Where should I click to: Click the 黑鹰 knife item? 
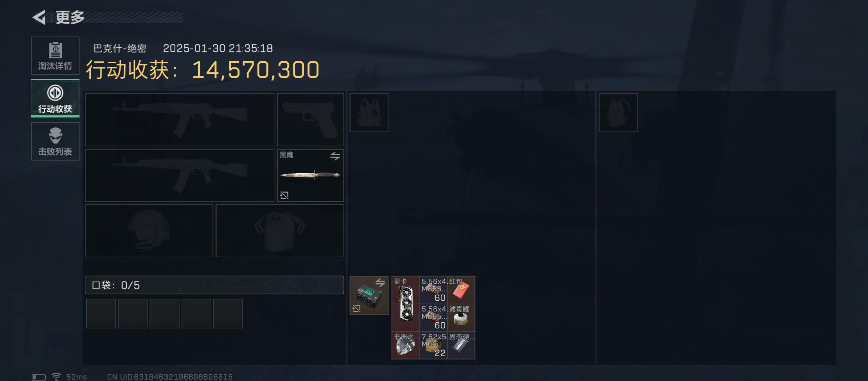click(x=310, y=175)
